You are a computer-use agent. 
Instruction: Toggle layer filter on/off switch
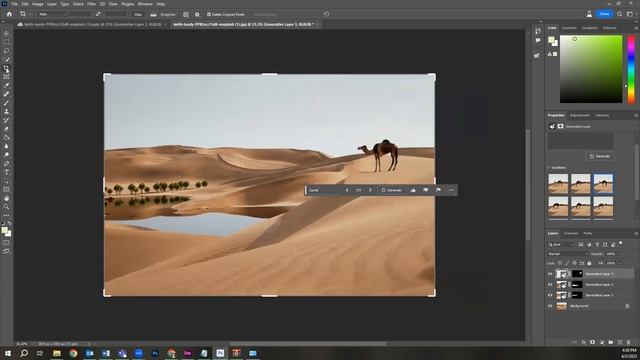point(621,243)
